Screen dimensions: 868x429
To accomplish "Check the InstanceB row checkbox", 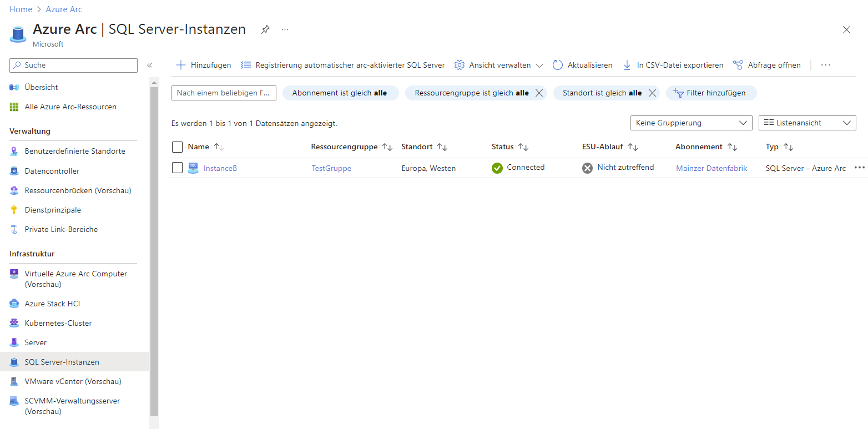I will point(177,168).
